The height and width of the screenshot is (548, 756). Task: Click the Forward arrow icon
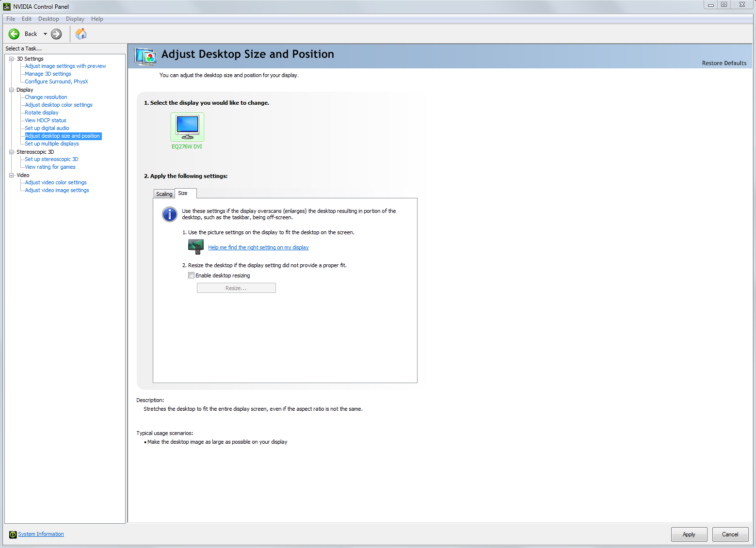tap(56, 34)
